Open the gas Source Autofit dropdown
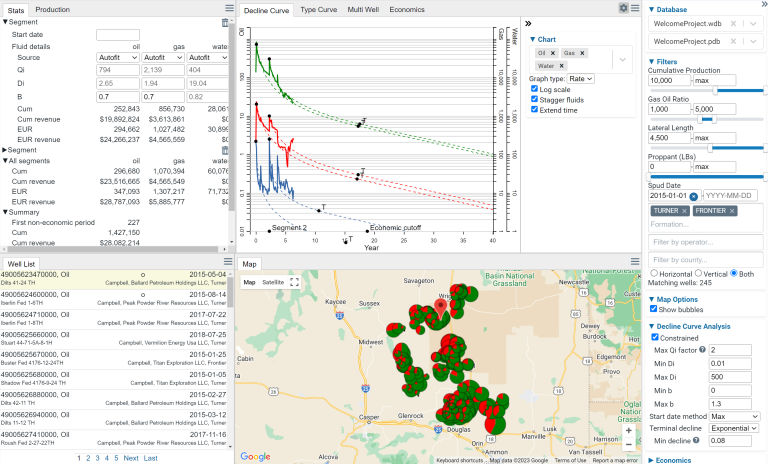 [x=163, y=57]
